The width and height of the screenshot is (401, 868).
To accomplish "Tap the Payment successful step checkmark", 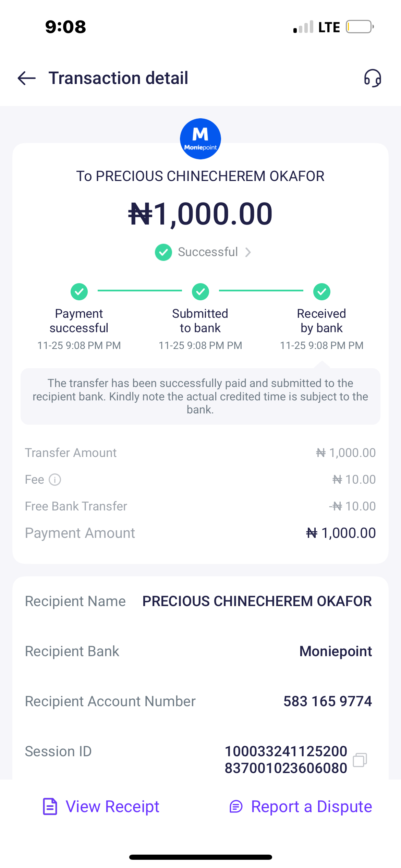I will click(x=79, y=292).
